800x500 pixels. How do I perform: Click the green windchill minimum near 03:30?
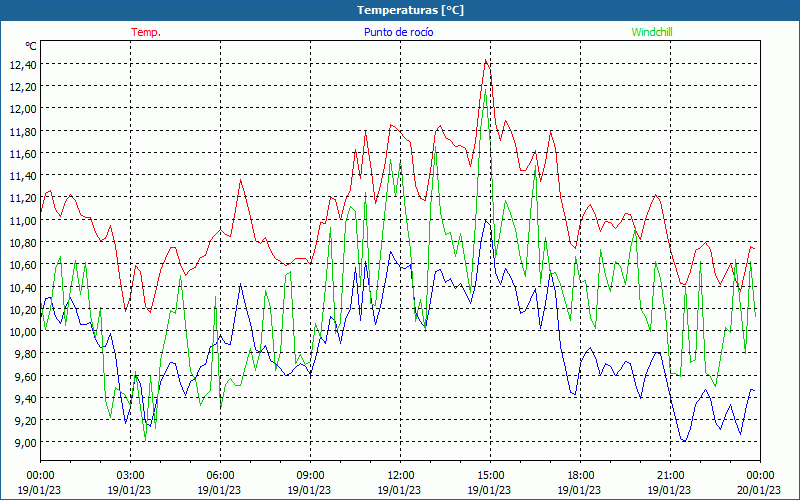145,440
